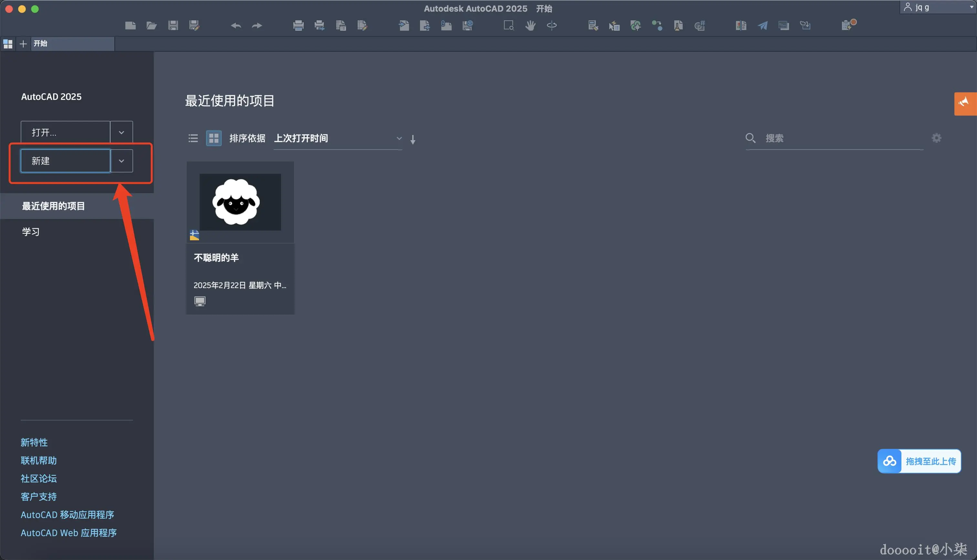Activate the Zoom Window tool
This screenshot has width=977, height=560.
tap(508, 26)
